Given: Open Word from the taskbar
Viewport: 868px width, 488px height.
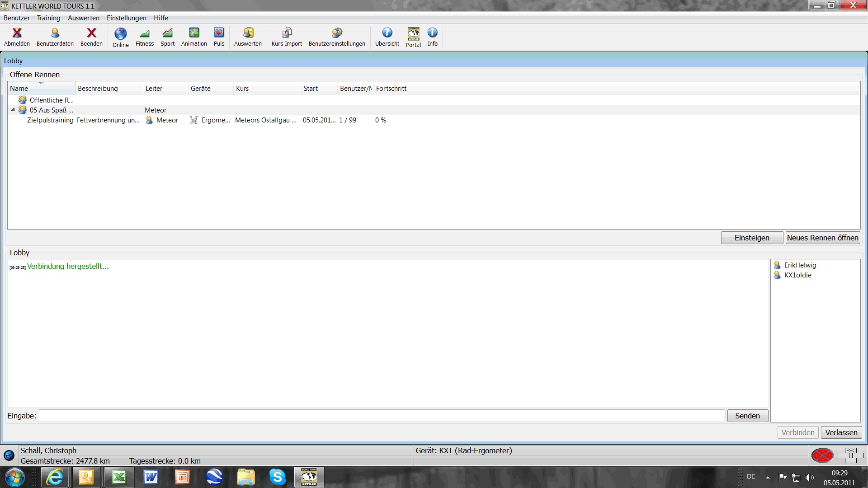Looking at the screenshot, I should coord(151,477).
